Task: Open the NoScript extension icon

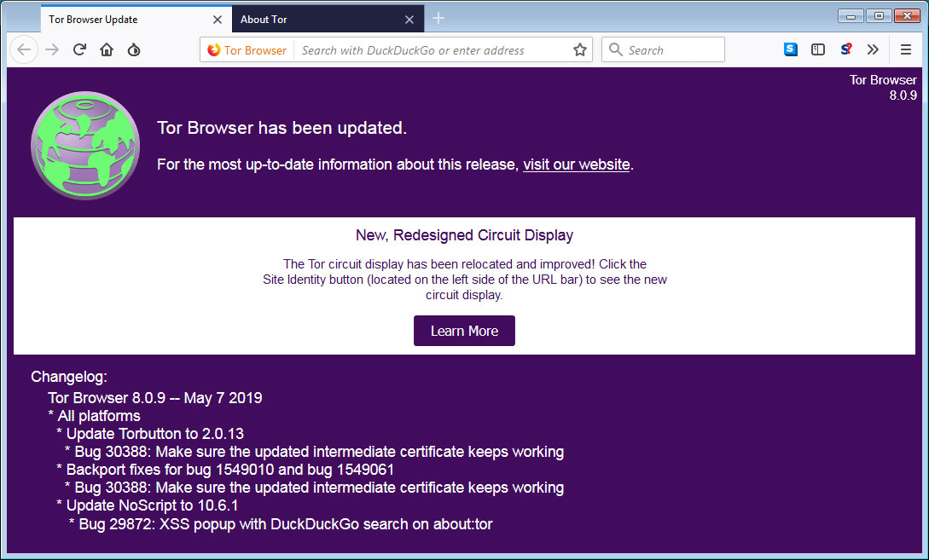Action: (x=845, y=49)
